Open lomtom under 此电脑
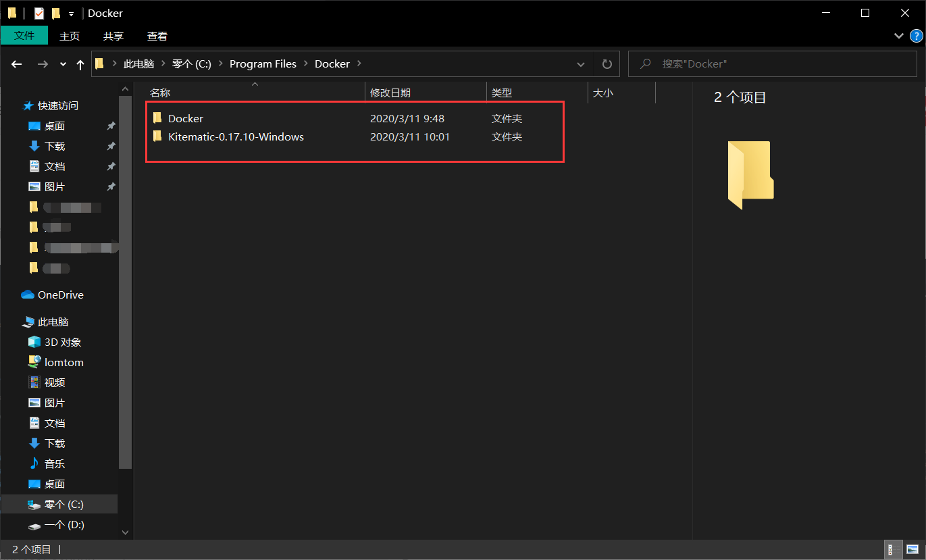This screenshot has width=926, height=560. pyautogui.click(x=63, y=363)
